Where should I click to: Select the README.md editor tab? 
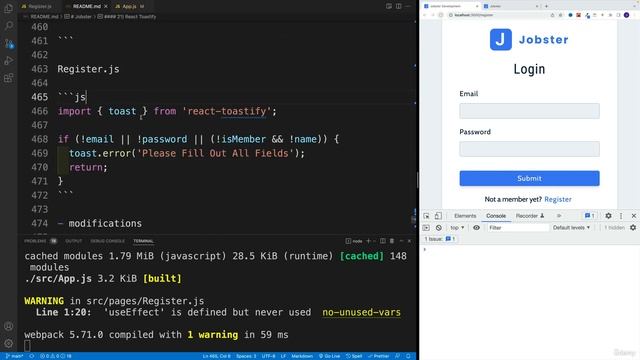[87, 7]
